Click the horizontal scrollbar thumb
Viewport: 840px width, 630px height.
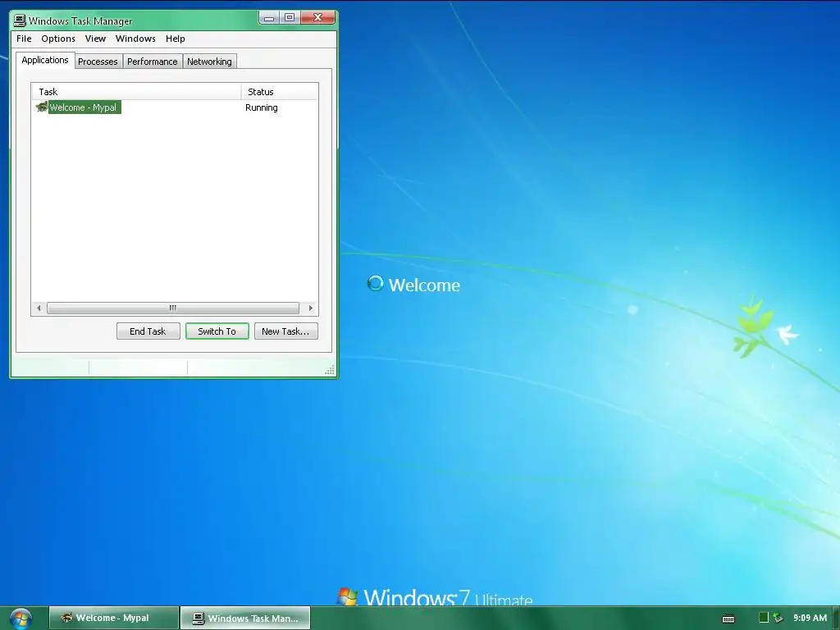click(173, 308)
